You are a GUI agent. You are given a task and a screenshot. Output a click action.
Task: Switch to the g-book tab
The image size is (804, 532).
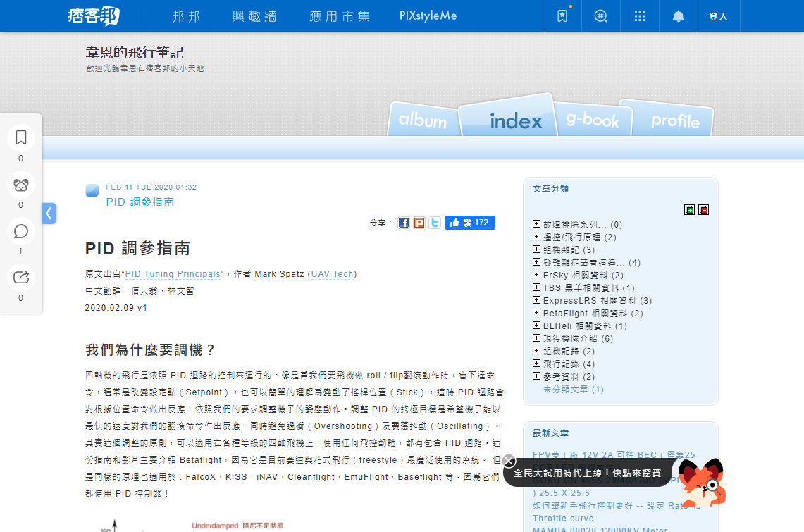(x=592, y=119)
